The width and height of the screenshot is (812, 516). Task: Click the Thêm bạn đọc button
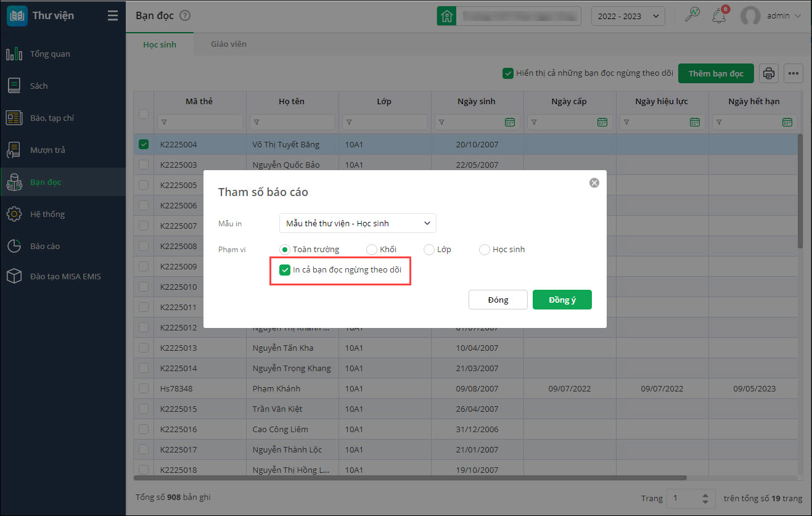coord(716,73)
